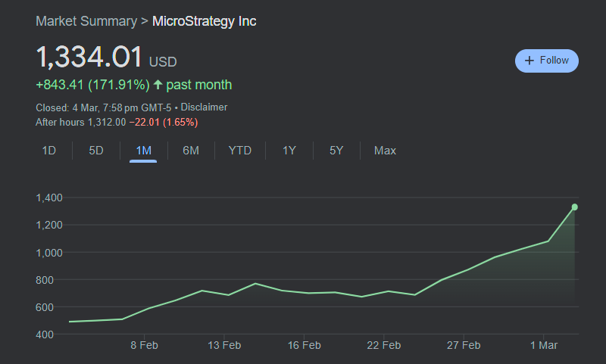The image size is (606, 364).
Task: Switch to the 1Y range tab
Action: click(x=289, y=151)
